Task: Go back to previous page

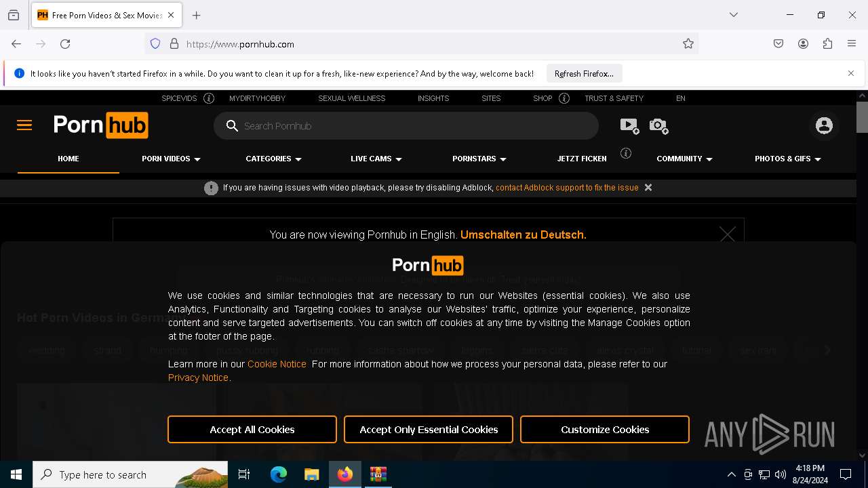Action: pyautogui.click(x=16, y=44)
